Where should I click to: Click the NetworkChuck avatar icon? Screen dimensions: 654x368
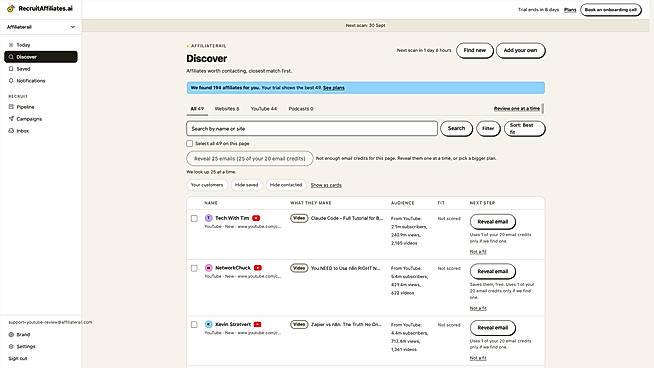tap(209, 268)
